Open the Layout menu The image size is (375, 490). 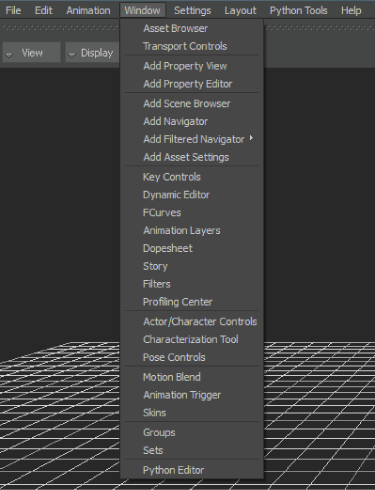click(x=240, y=10)
